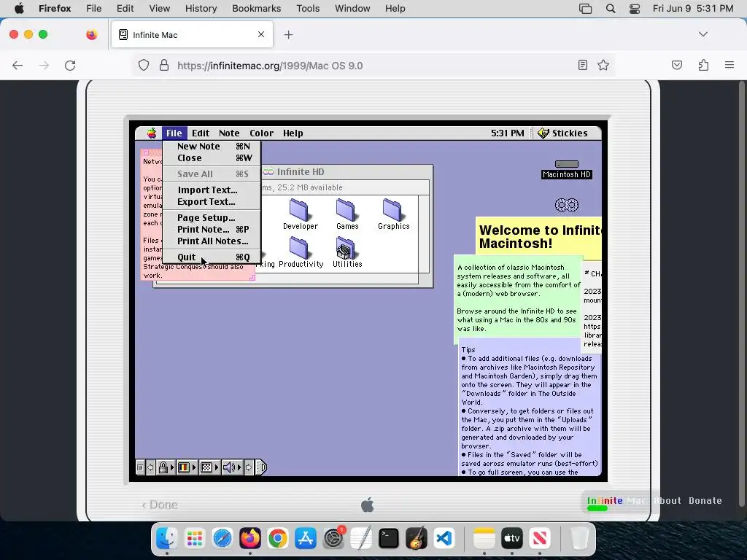Viewport: 747px width, 560px height.
Task: Open Firefox History menu in macOS menu bar
Action: coord(201,9)
